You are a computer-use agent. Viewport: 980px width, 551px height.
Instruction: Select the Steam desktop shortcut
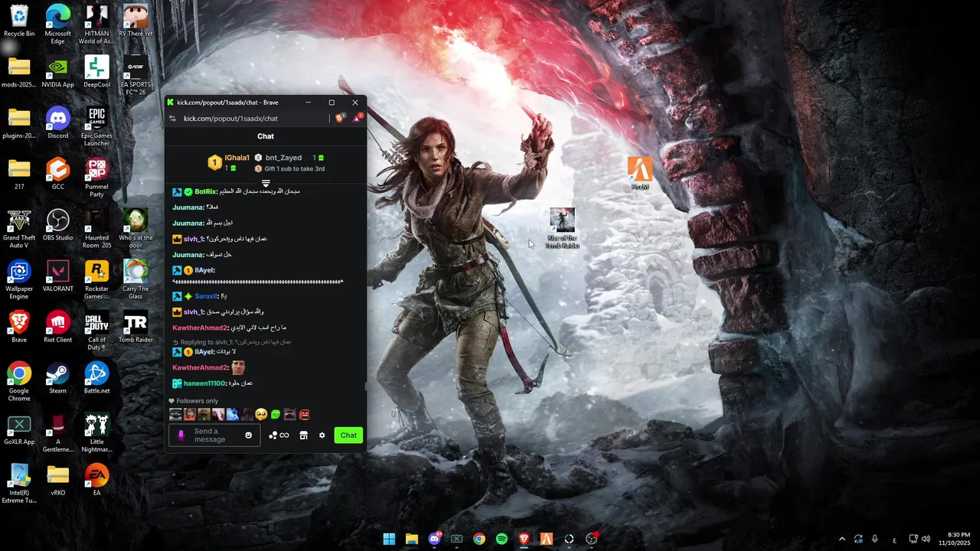click(58, 378)
